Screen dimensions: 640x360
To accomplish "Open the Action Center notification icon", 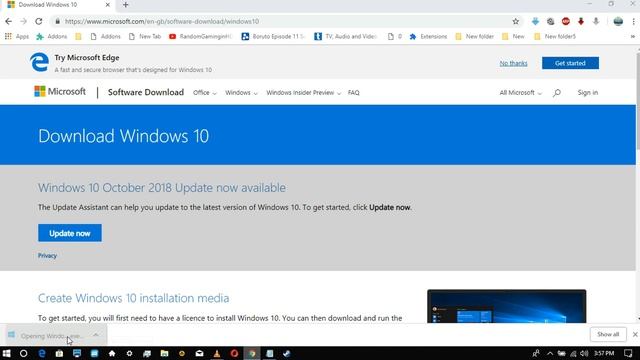I will click(628, 353).
